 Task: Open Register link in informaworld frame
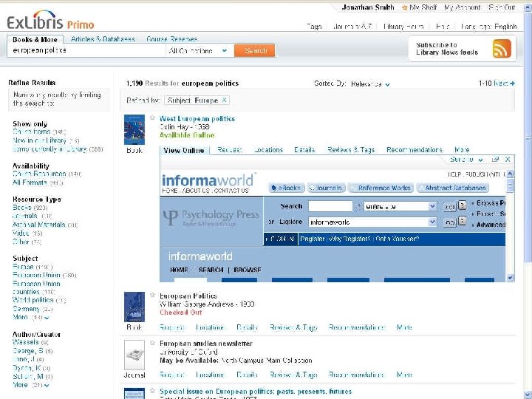(312, 239)
